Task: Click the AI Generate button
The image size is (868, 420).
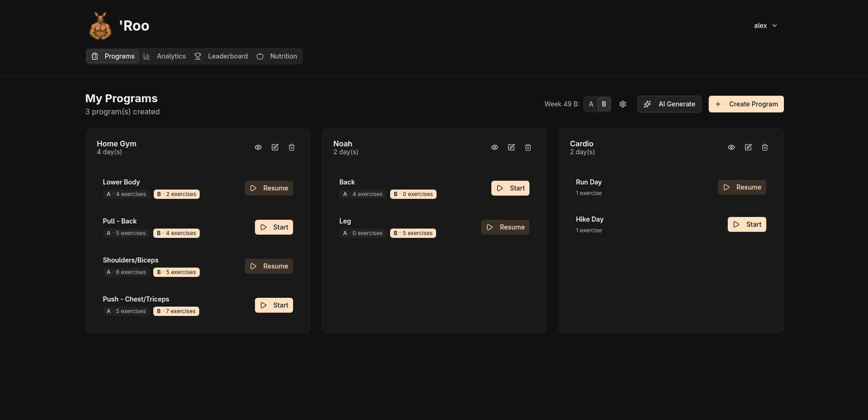Action: pos(669,104)
